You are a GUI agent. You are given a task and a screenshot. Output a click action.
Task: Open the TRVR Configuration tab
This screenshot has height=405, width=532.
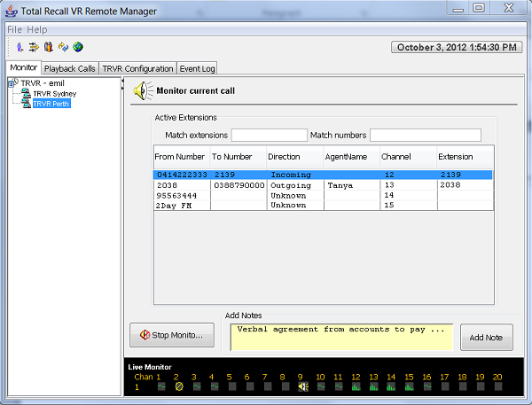(x=137, y=68)
